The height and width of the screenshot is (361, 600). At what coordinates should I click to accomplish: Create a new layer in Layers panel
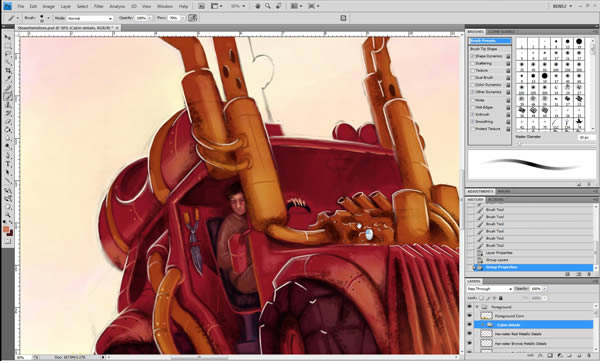(580, 356)
